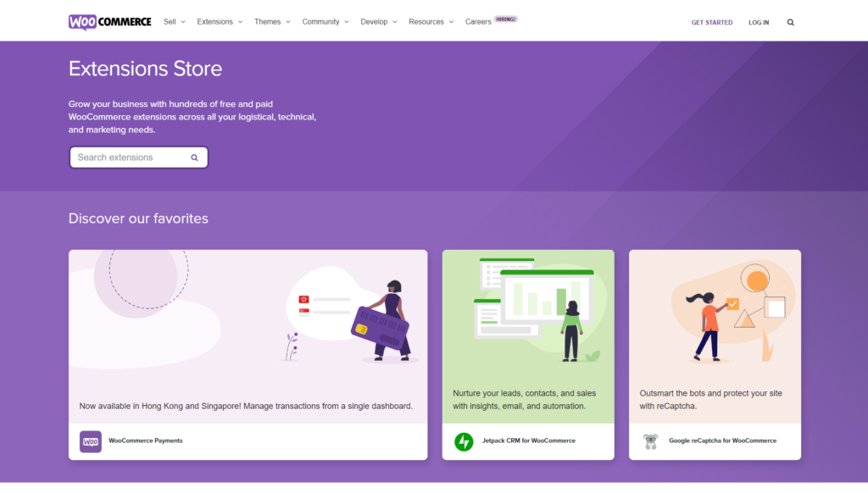868x493 pixels.
Task: Click the Jetpack CRM lightning bolt icon
Action: (464, 441)
